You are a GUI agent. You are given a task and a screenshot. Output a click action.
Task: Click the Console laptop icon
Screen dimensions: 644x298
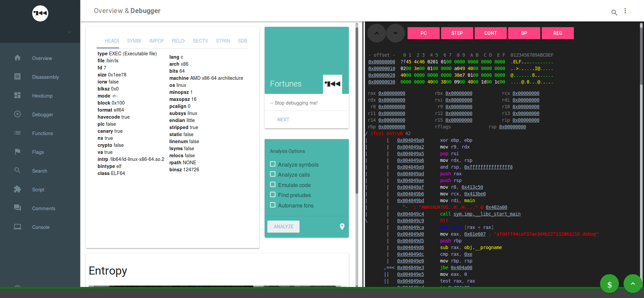pos(17,227)
